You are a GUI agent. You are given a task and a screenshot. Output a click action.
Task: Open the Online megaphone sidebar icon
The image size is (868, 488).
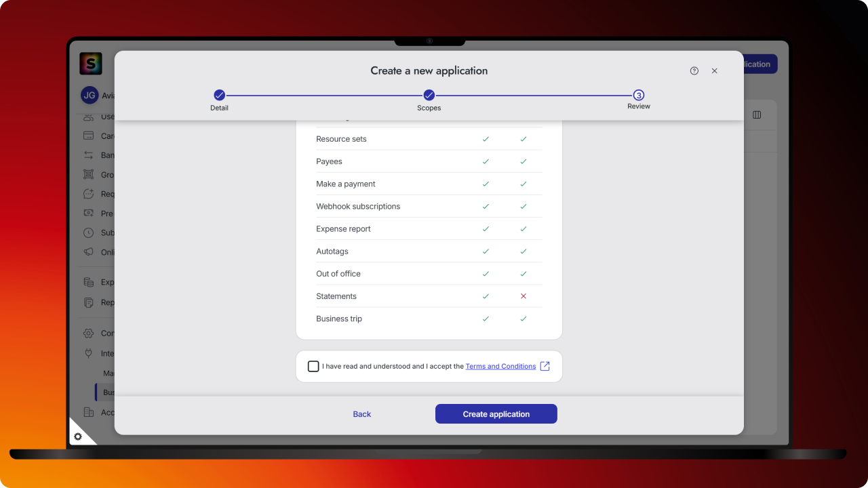[x=88, y=251]
